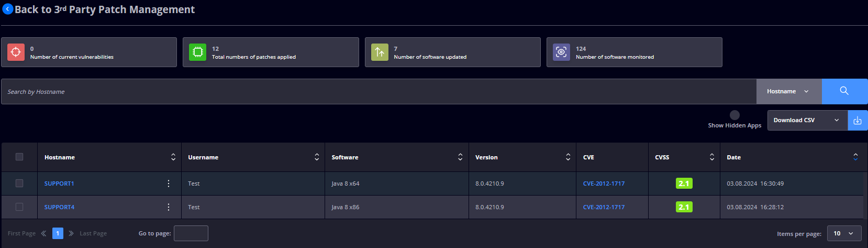
Task: Click Total numbers of patches applied label
Action: [254, 57]
